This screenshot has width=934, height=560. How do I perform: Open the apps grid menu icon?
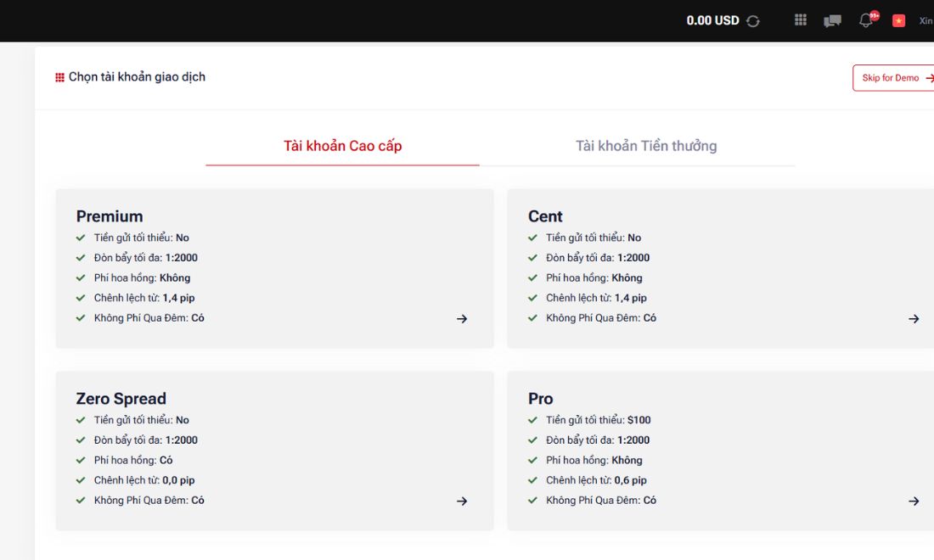tap(801, 20)
